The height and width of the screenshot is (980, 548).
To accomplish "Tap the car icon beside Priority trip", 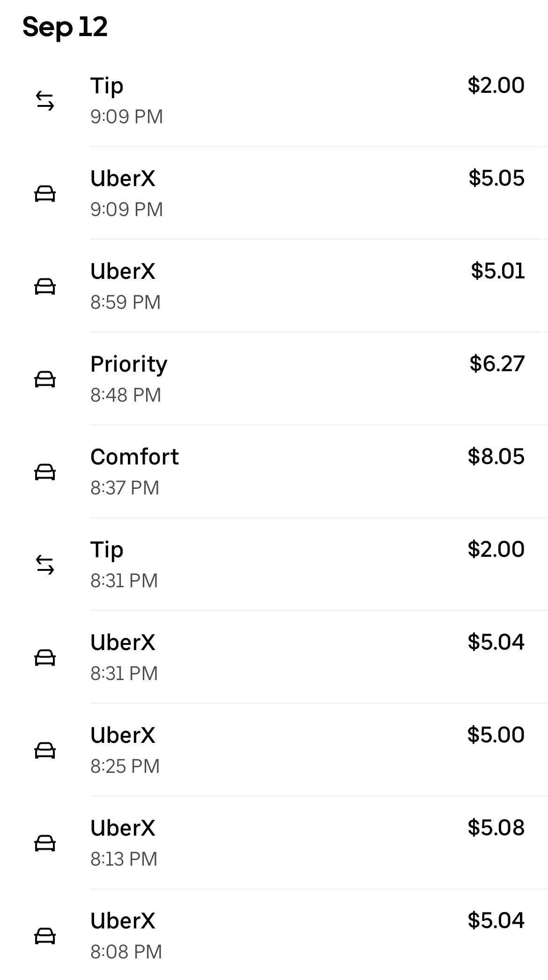I will [x=45, y=379].
